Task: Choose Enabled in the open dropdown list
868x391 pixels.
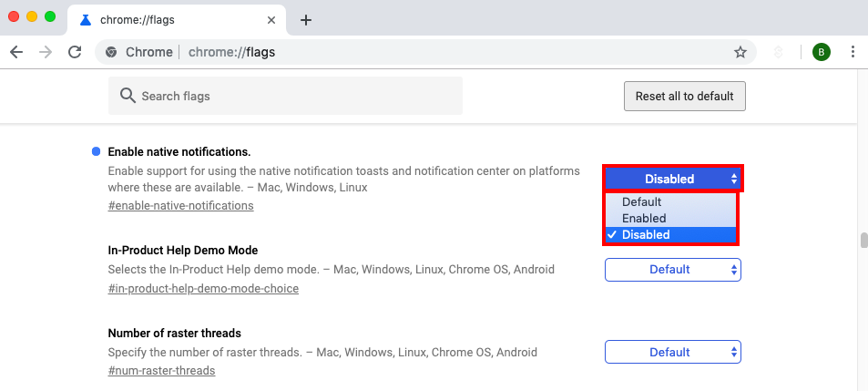Action: [671, 218]
